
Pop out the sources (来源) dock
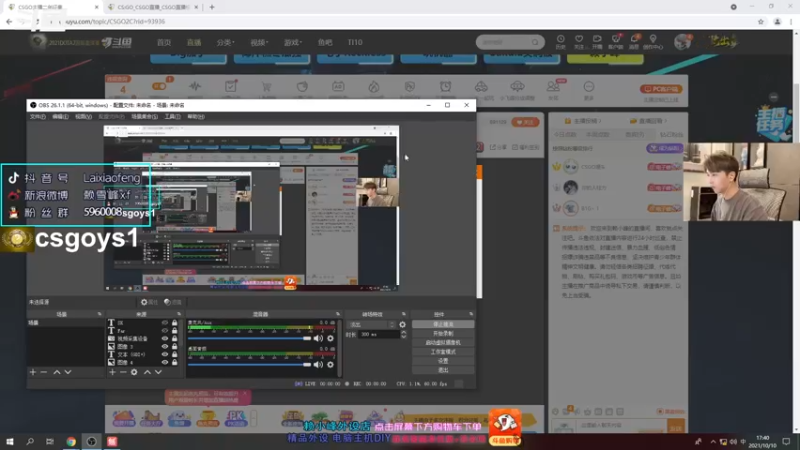179,314
